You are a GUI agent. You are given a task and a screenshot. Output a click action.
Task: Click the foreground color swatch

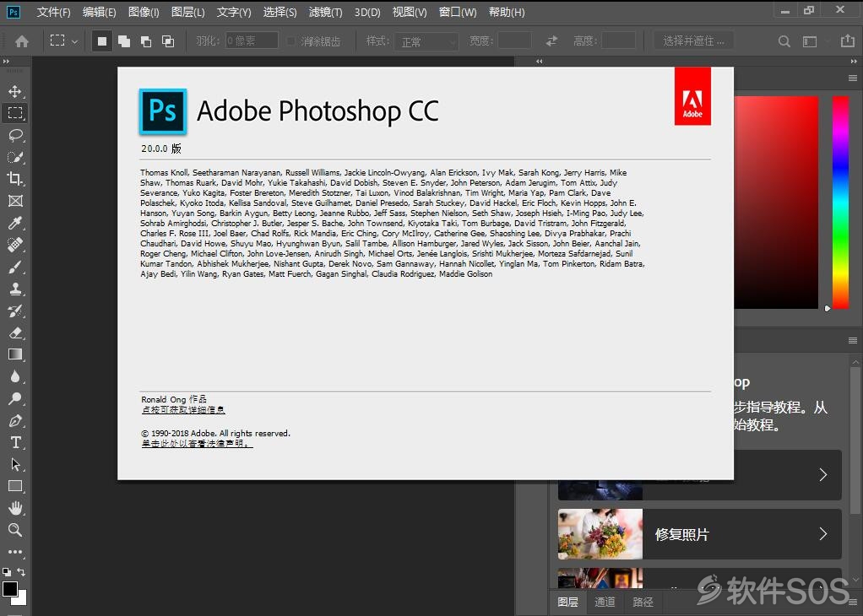[10, 588]
